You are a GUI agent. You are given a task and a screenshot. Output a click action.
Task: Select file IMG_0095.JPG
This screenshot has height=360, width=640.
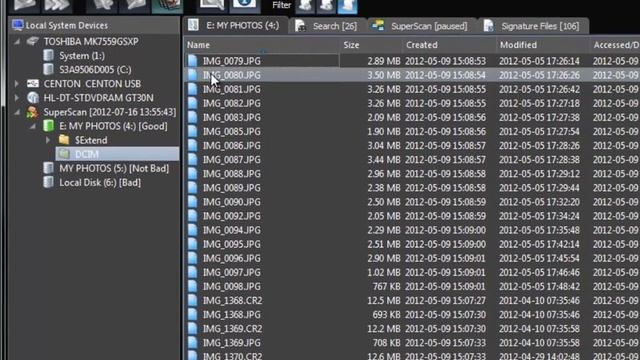tap(231, 244)
